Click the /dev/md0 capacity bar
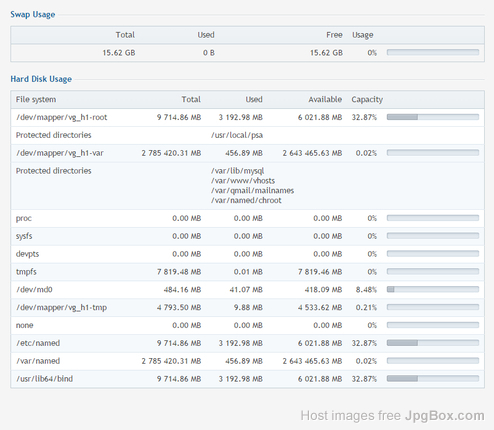Image resolution: width=494 pixels, height=430 pixels. tap(433, 289)
